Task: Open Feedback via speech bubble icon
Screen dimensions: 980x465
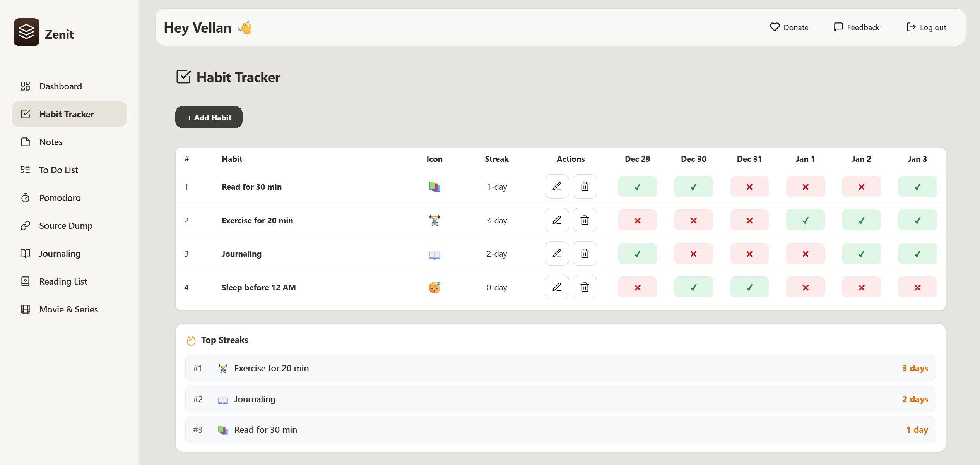Action: (x=838, y=27)
